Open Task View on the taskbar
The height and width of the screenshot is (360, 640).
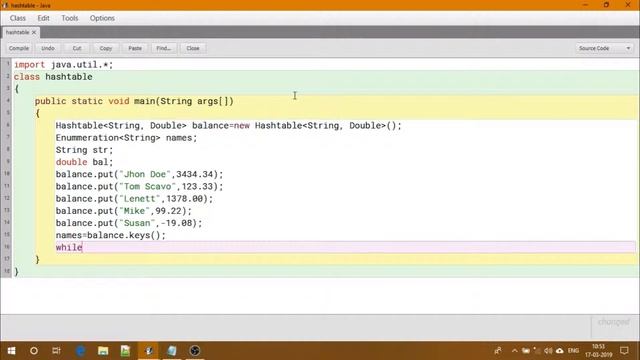[56, 351]
